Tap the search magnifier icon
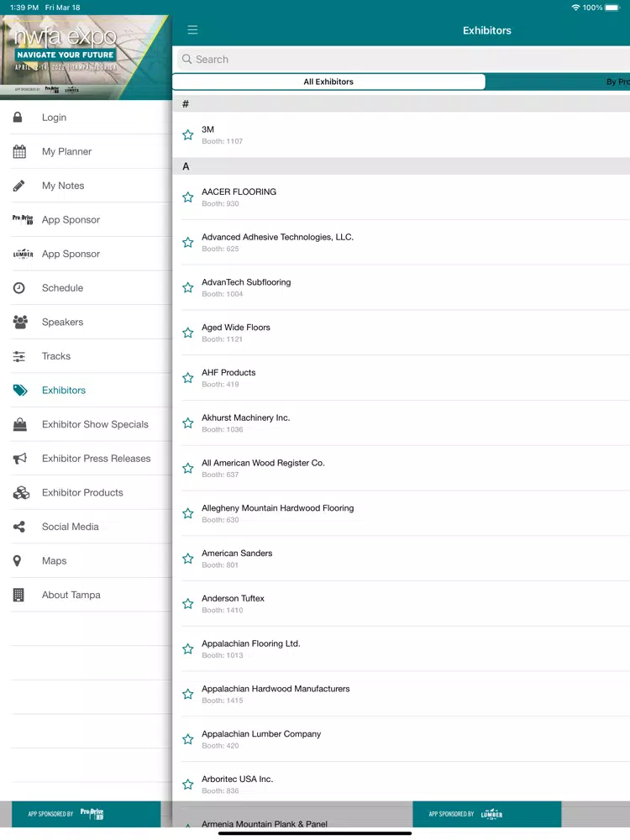The height and width of the screenshot is (840, 630). pyautogui.click(x=186, y=59)
